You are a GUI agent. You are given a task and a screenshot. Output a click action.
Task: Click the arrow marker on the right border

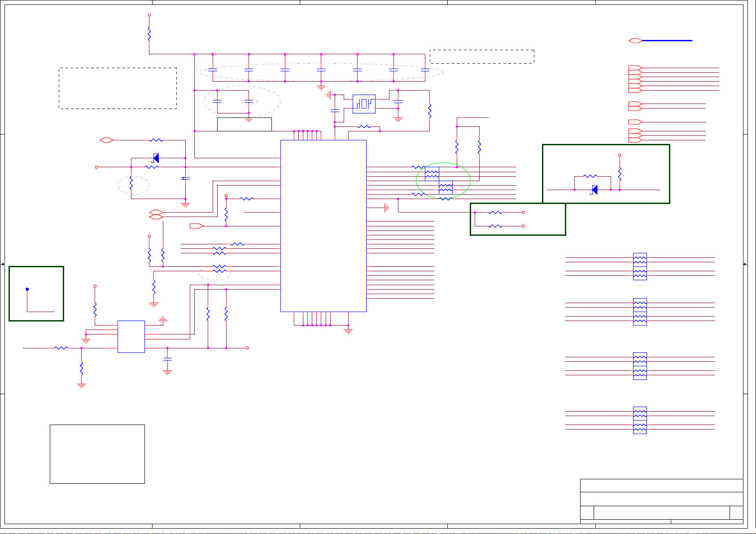click(x=745, y=264)
